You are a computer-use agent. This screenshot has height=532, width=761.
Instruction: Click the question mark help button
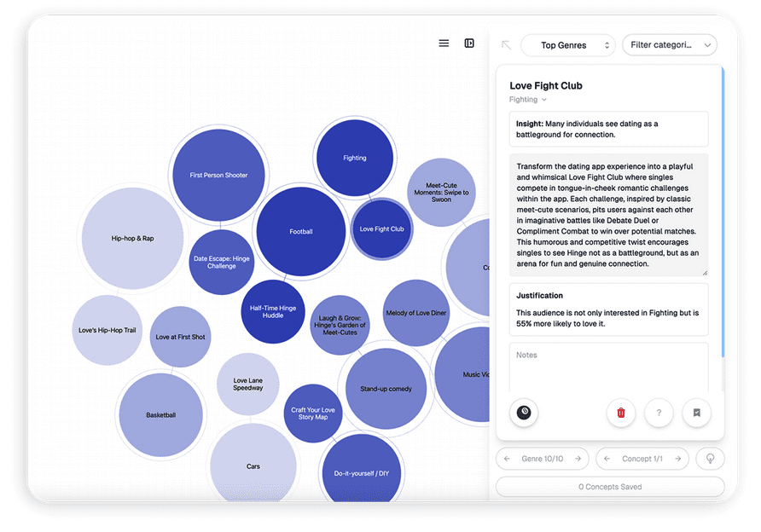pos(659,413)
